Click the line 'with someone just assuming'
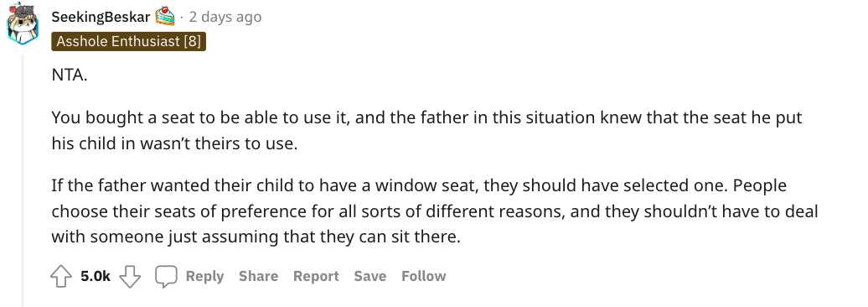Screen dimensions: 868x307 [x=256, y=237]
